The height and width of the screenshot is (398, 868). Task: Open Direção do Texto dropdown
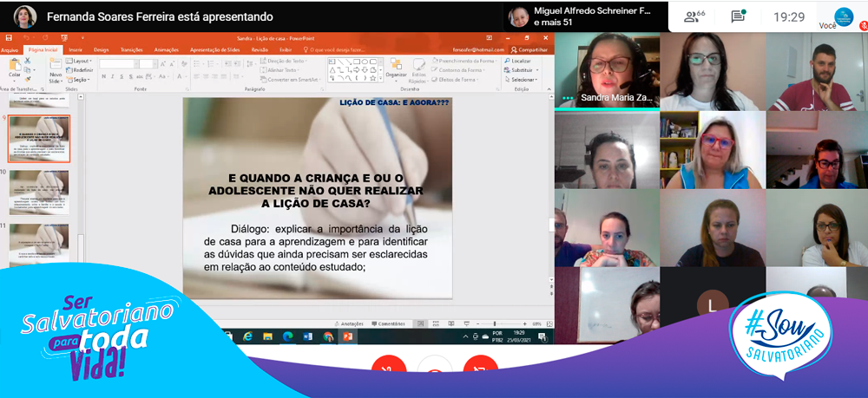coord(284,61)
